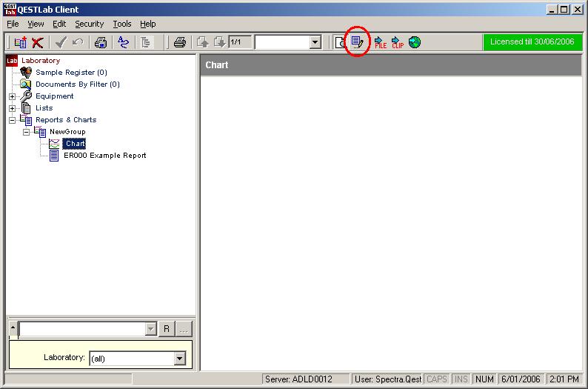The image size is (588, 389).
Task: Open the toolbar page selection dropdown
Action: click(x=315, y=43)
